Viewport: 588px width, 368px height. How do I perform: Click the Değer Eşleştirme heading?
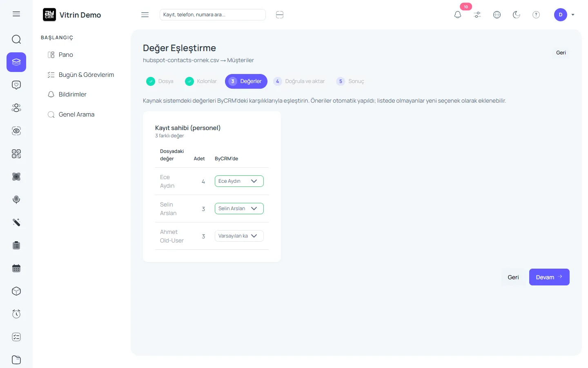tap(179, 48)
